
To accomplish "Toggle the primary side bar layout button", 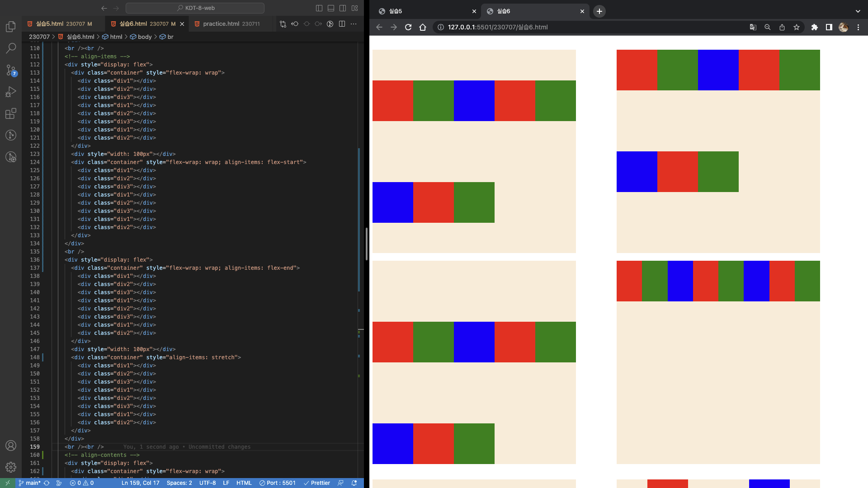I will [319, 8].
